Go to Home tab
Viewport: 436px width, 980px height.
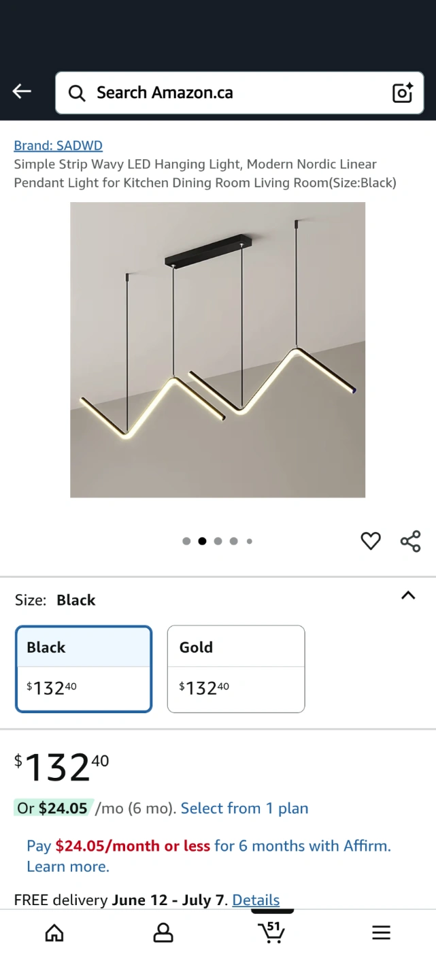point(54,932)
